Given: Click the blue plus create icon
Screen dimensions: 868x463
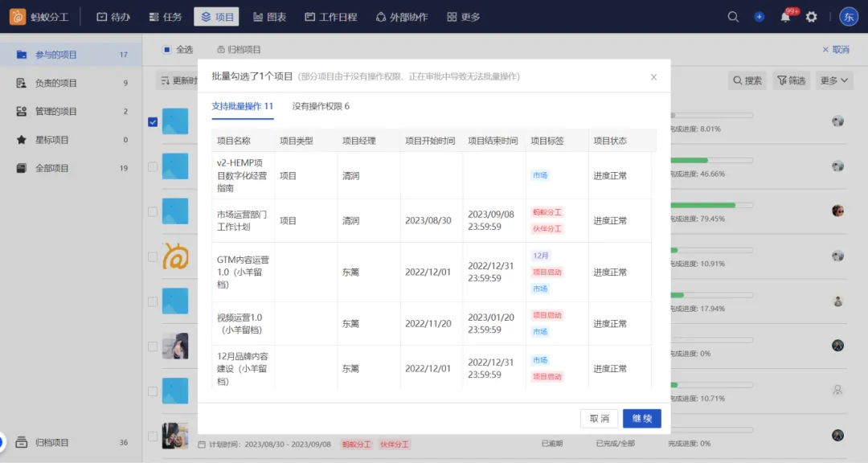Looking at the screenshot, I should click(759, 17).
